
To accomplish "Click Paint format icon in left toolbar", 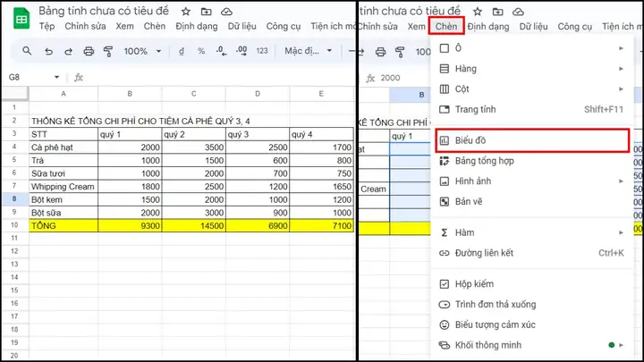I will click(x=108, y=51).
